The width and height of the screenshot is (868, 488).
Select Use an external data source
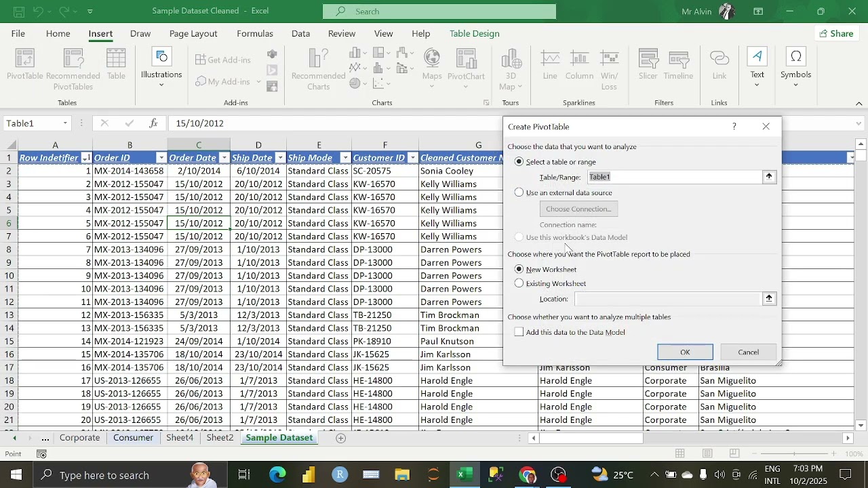point(519,192)
